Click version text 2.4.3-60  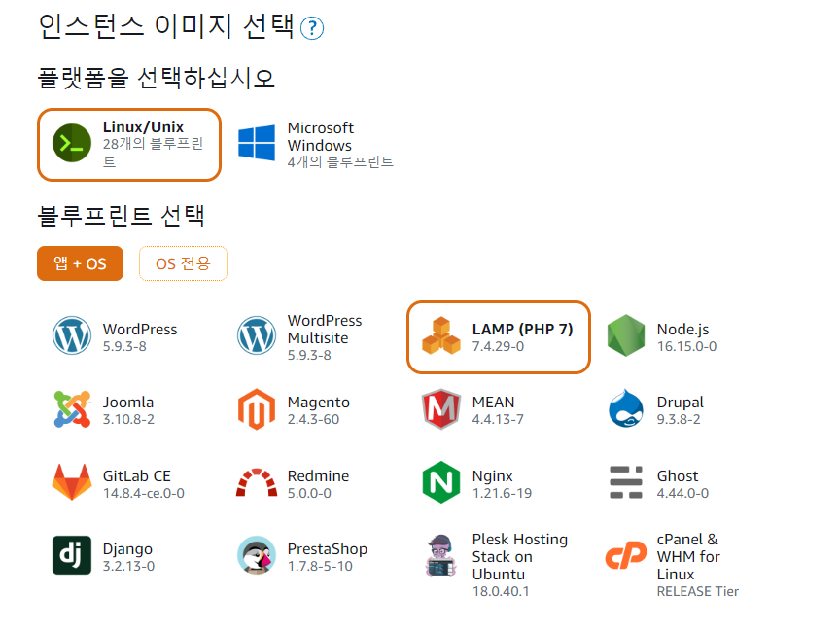[313, 419]
